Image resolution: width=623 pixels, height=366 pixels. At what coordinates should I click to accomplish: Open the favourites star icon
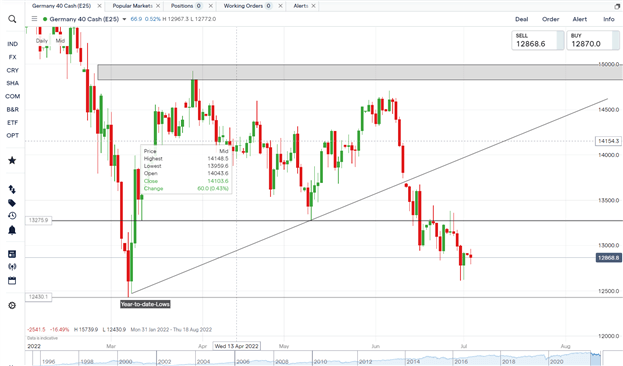[12, 161]
